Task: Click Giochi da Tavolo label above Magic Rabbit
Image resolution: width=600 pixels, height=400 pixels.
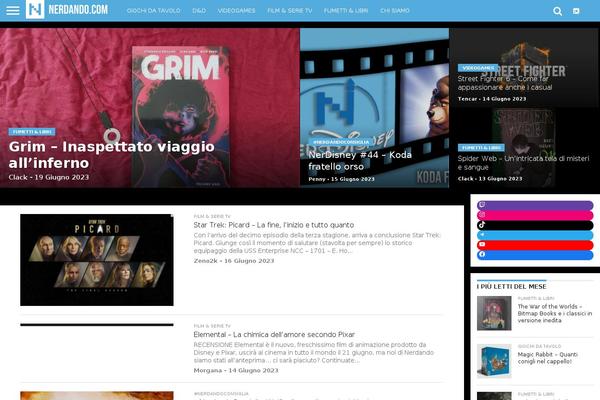Action: click(x=539, y=346)
